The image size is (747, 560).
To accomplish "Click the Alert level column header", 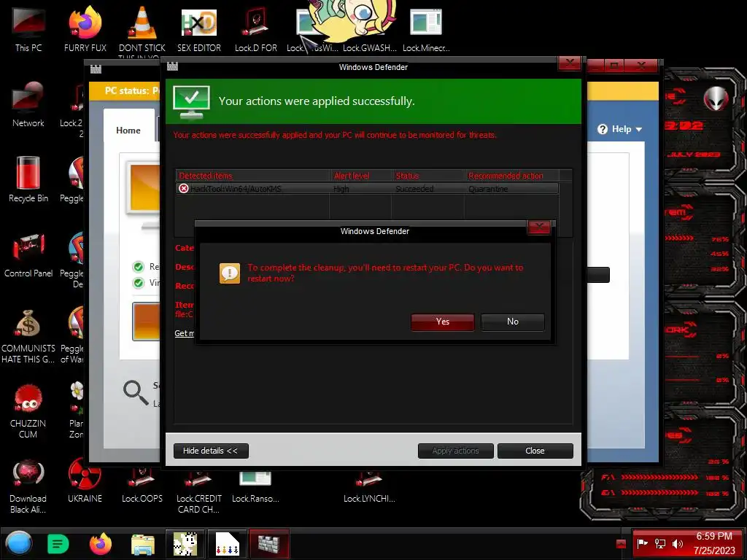I will (x=360, y=176).
